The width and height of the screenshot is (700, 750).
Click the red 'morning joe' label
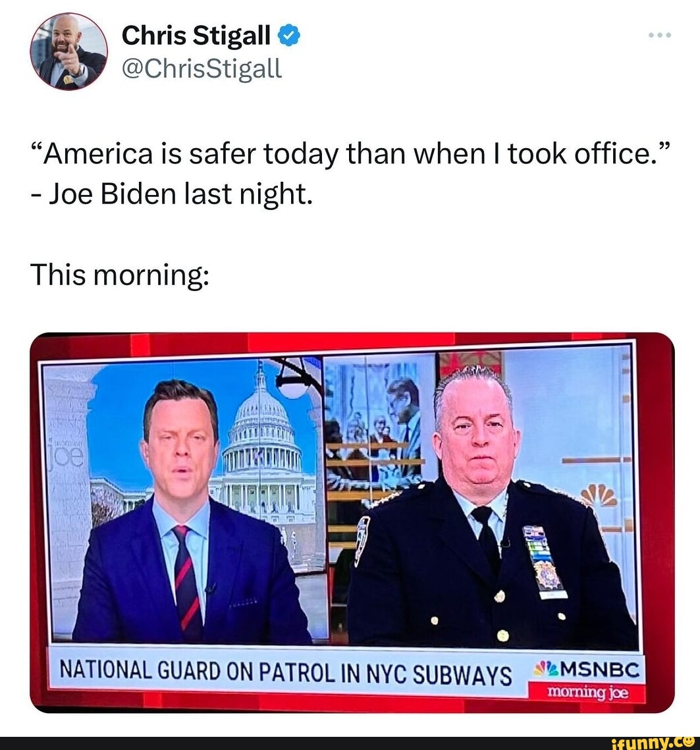(x=587, y=692)
